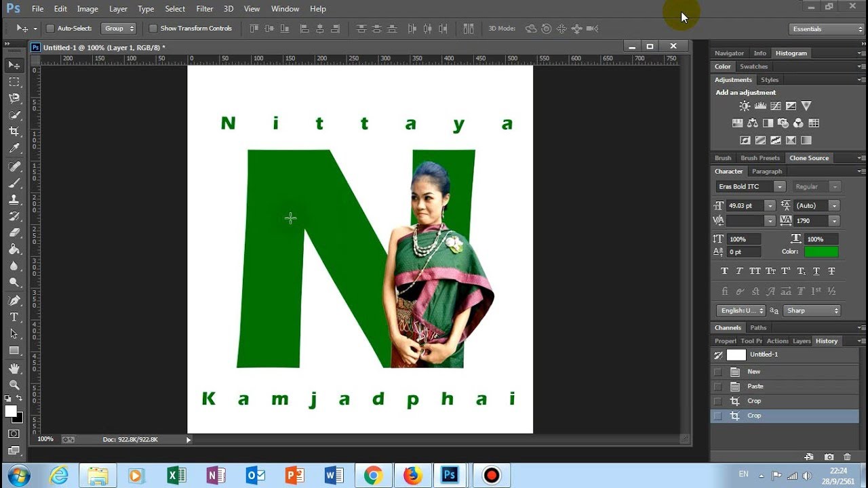This screenshot has width=868, height=488.
Task: Open the leading (Auto) dropdown
Action: click(x=834, y=205)
